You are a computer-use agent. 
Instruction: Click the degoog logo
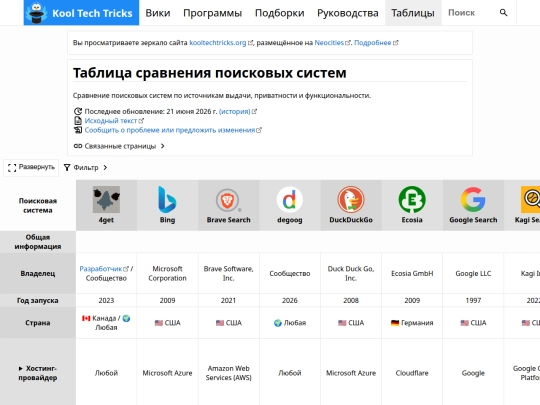pyautogui.click(x=290, y=199)
